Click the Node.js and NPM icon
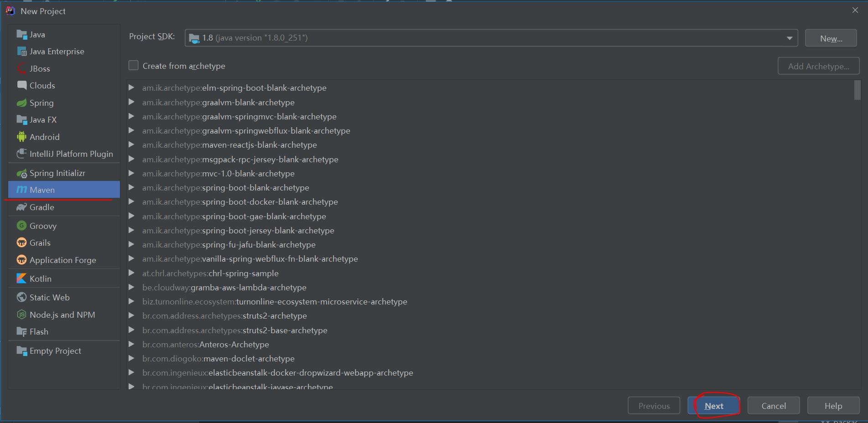The image size is (868, 423). [x=21, y=315]
